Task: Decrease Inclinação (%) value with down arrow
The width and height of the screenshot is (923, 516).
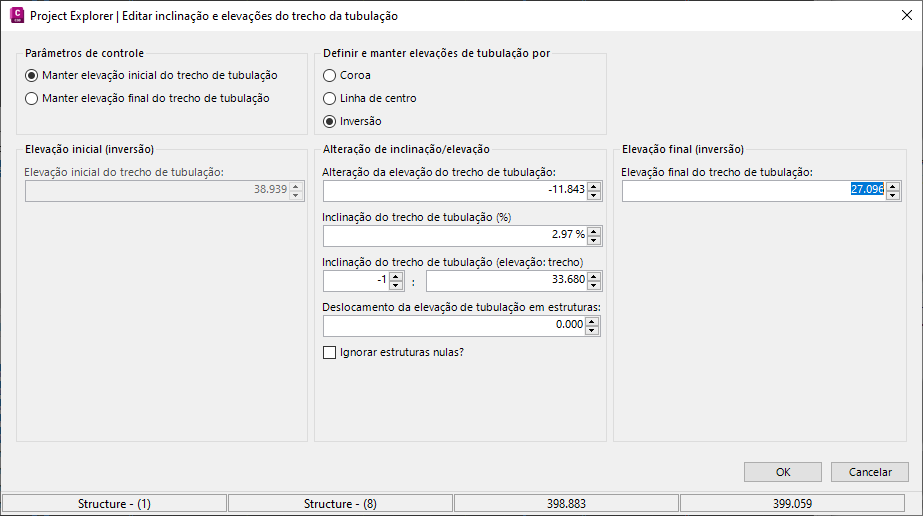Action: tap(594, 241)
